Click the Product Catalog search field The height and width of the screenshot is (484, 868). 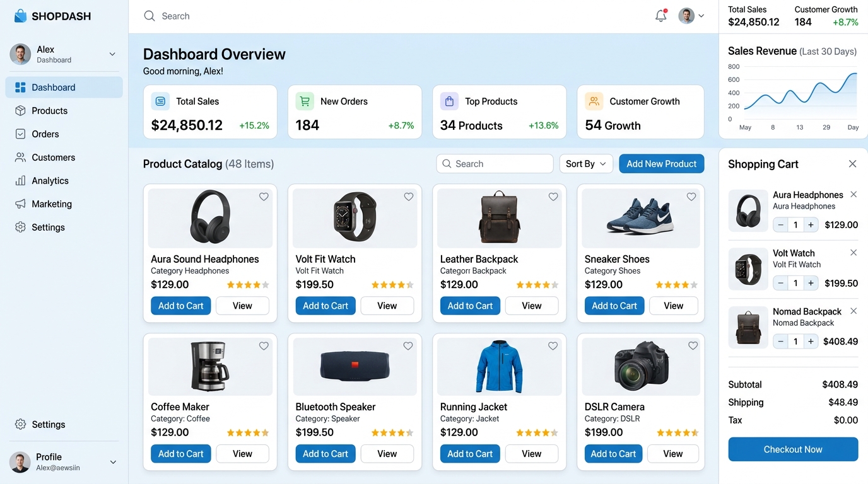click(x=495, y=164)
